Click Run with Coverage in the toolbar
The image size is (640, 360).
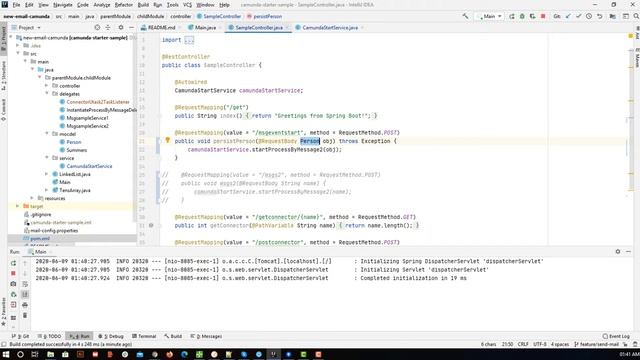pyautogui.click(x=532, y=16)
